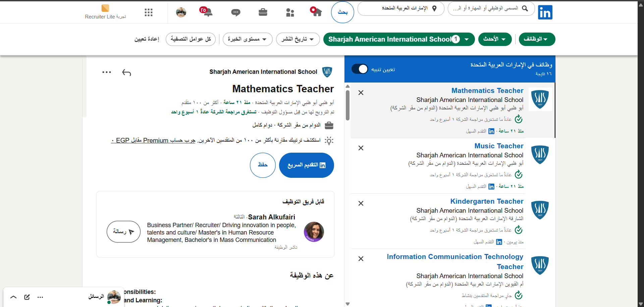The image size is (644, 307).
Task: Open My Network people icon
Action: (290, 12)
